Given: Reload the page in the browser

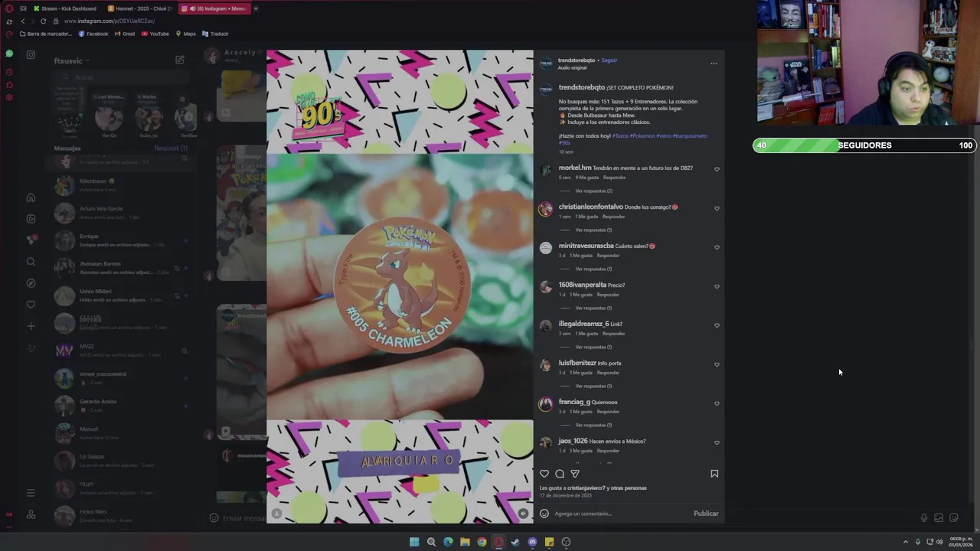Looking at the screenshot, I should tap(43, 21).
